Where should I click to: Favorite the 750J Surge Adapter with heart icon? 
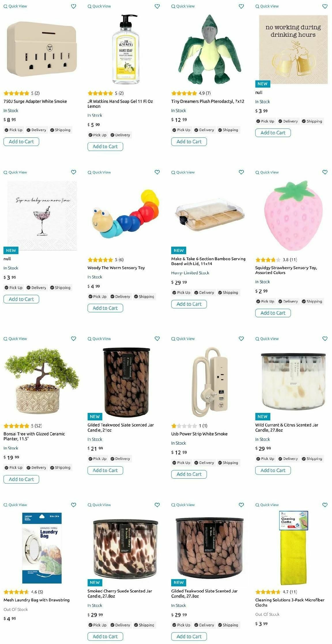click(x=73, y=6)
